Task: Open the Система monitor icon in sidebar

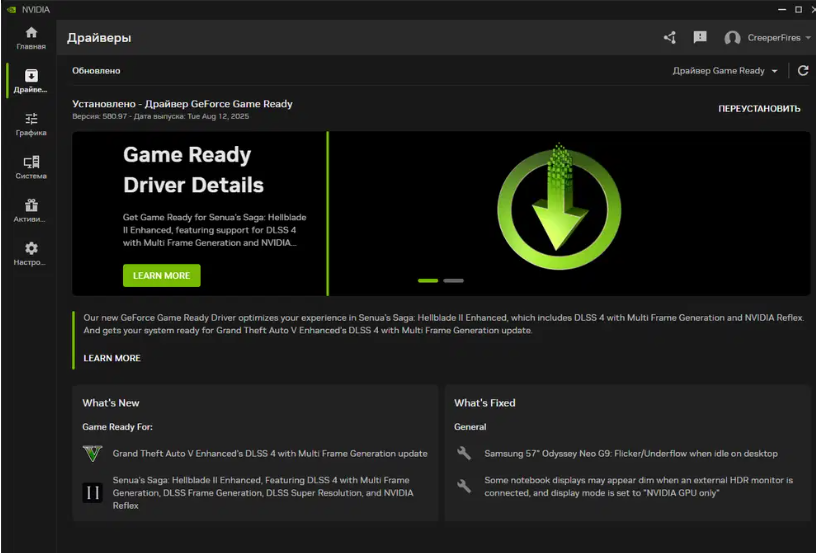Action: 31,162
